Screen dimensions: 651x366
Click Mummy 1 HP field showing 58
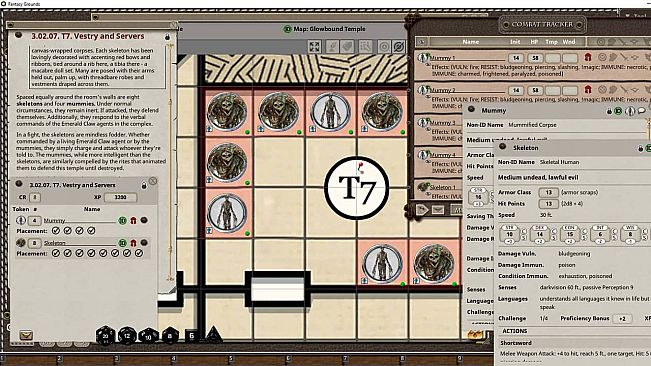535,58
